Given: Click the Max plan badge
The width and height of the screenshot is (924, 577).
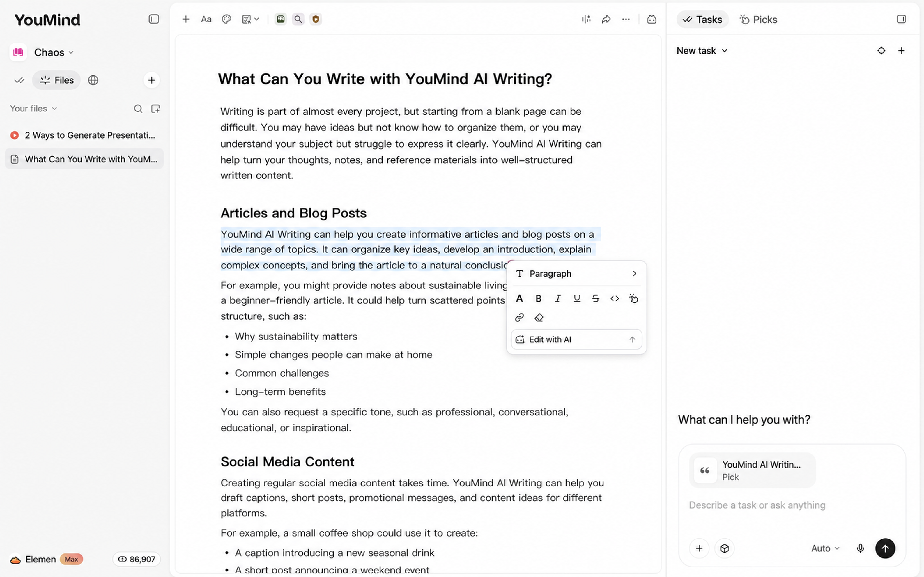Looking at the screenshot, I should coord(71,559).
